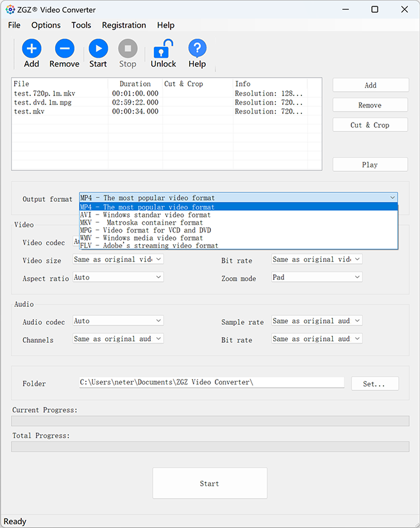The height and width of the screenshot is (528, 420).
Task: Click the Folder output path field
Action: click(212, 382)
